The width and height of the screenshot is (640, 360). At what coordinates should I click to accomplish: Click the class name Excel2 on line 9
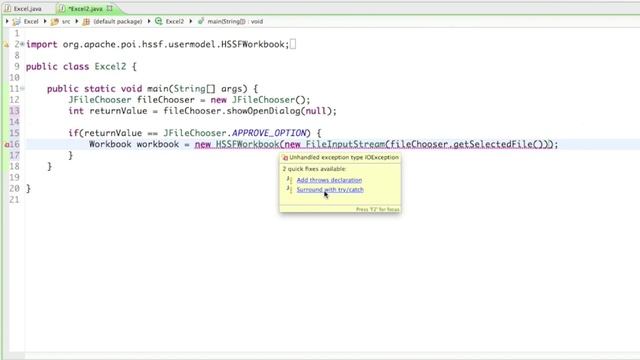(110, 67)
